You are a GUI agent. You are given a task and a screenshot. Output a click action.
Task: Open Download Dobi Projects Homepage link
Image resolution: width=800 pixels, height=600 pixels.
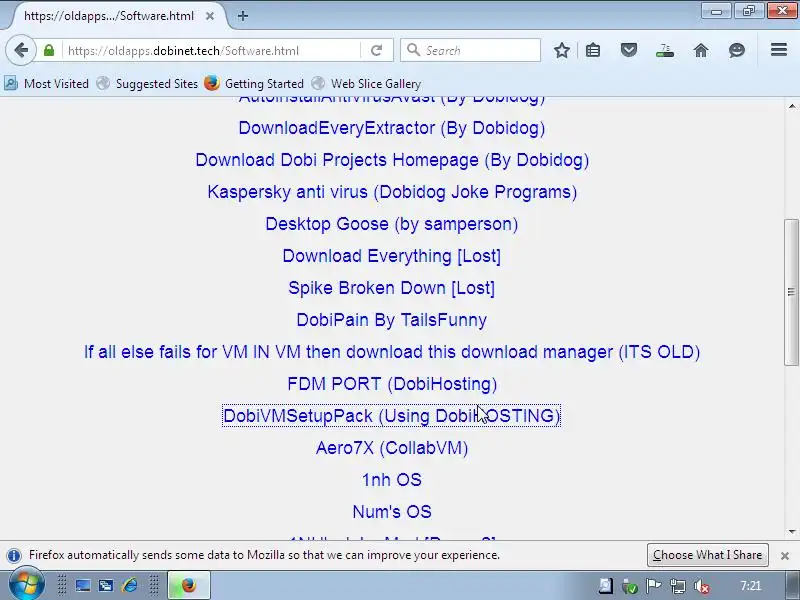(392, 160)
